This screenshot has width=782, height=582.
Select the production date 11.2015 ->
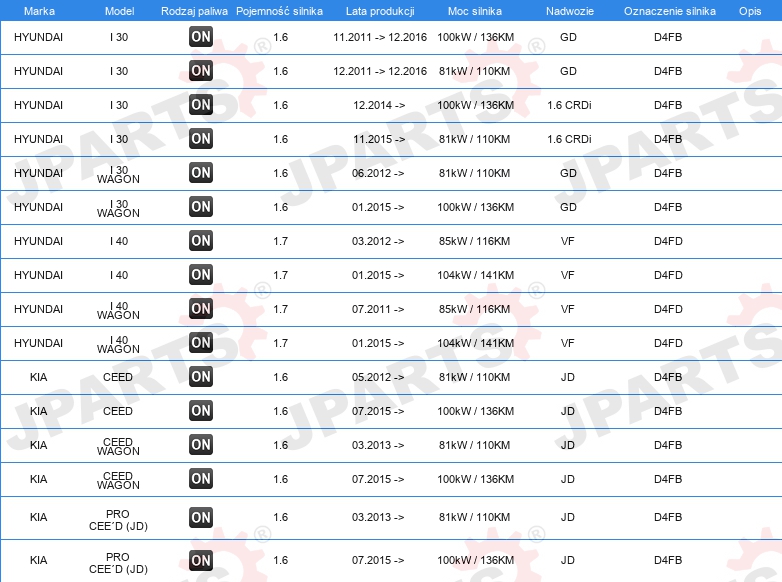(379, 139)
